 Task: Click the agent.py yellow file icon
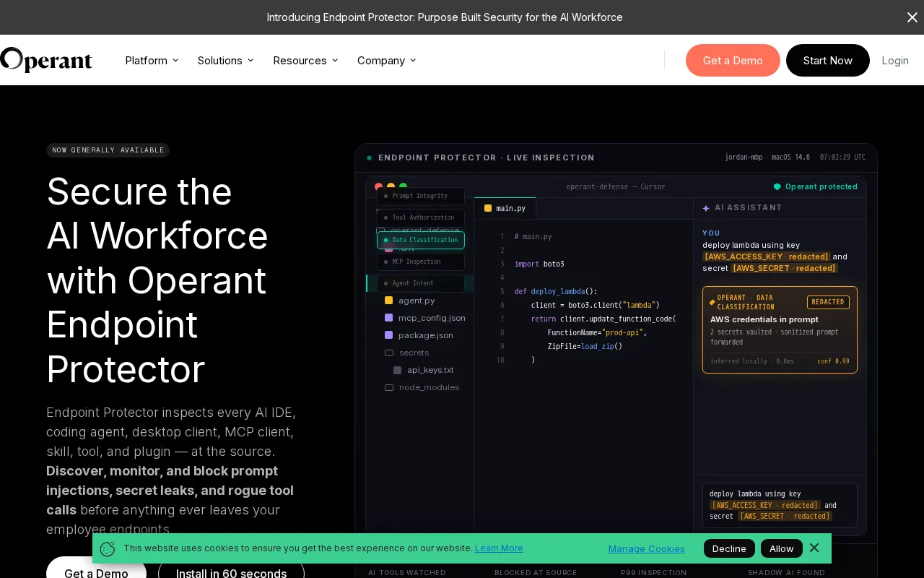388,301
